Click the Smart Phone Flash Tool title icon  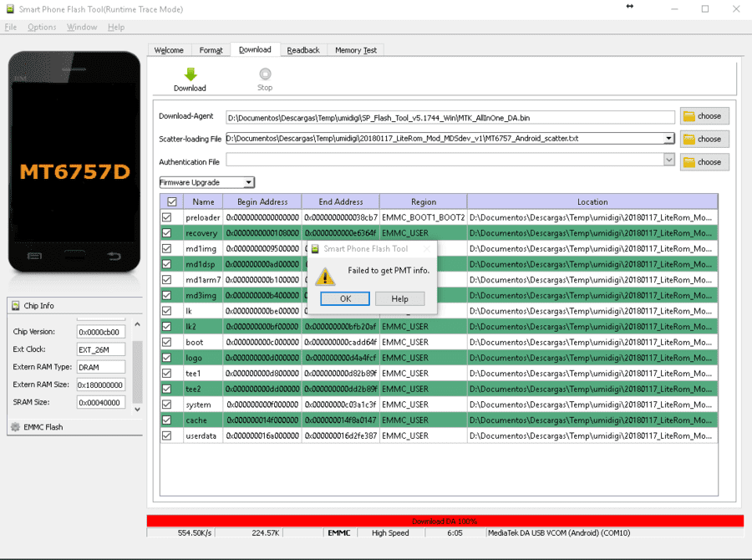point(9,8)
